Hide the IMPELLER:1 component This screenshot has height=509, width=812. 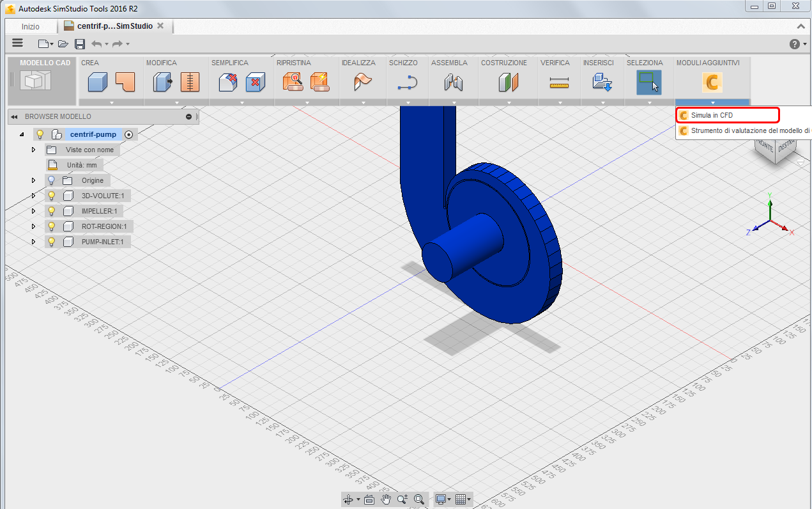[52, 211]
